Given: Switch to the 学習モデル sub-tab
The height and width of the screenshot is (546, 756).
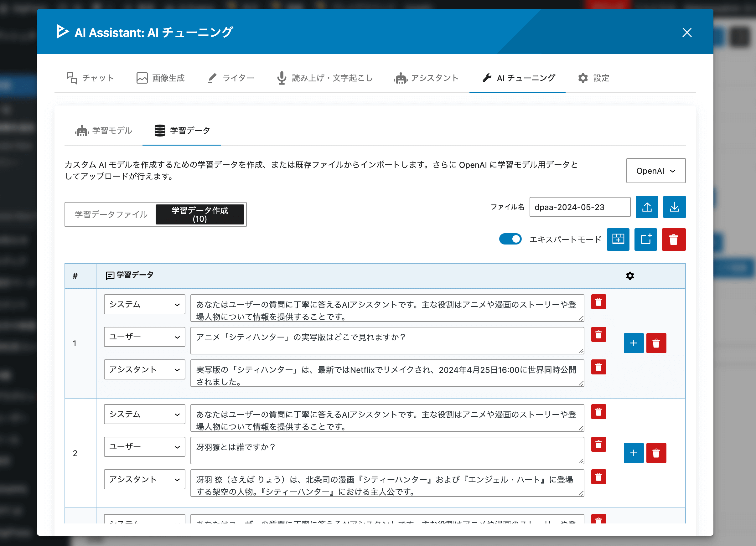Looking at the screenshot, I should [104, 131].
